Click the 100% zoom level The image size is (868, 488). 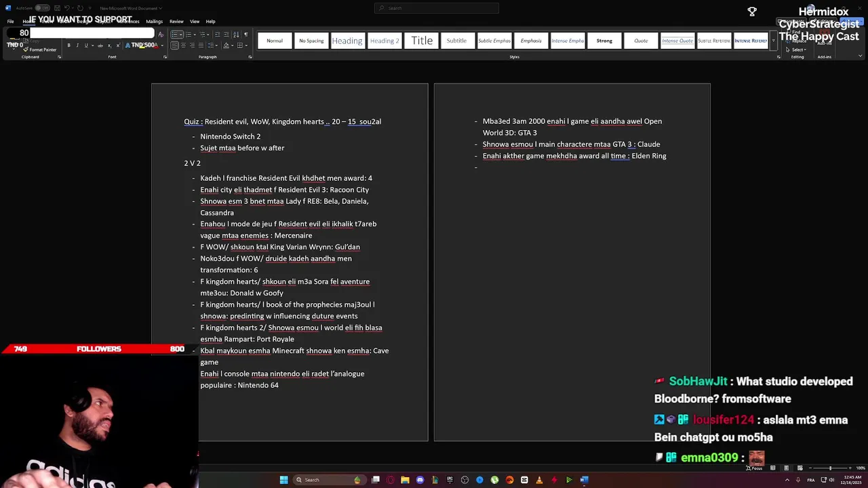(x=861, y=468)
